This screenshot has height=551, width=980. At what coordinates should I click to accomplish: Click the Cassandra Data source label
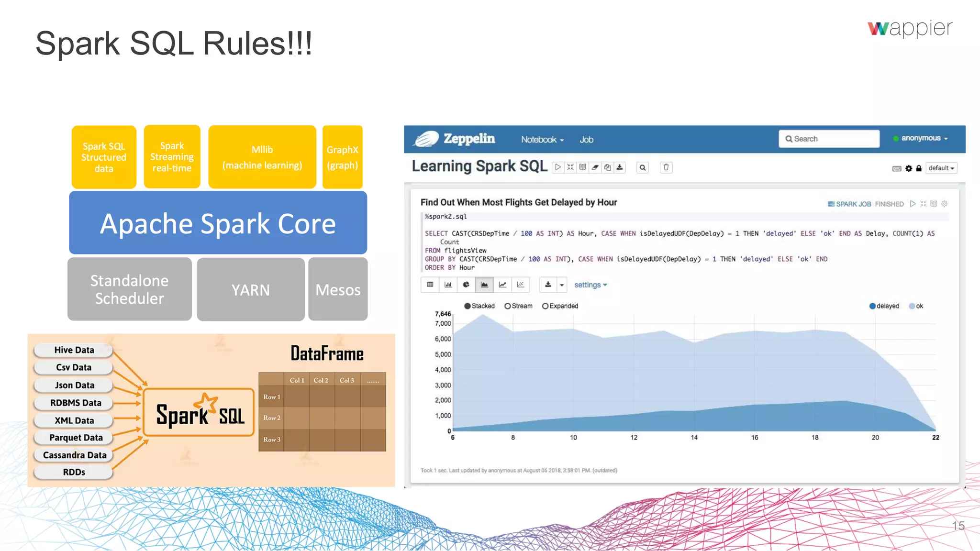click(x=74, y=455)
